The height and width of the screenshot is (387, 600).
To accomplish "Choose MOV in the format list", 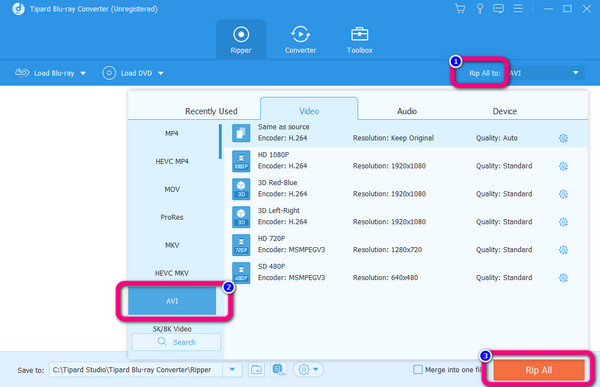I will click(x=172, y=189).
